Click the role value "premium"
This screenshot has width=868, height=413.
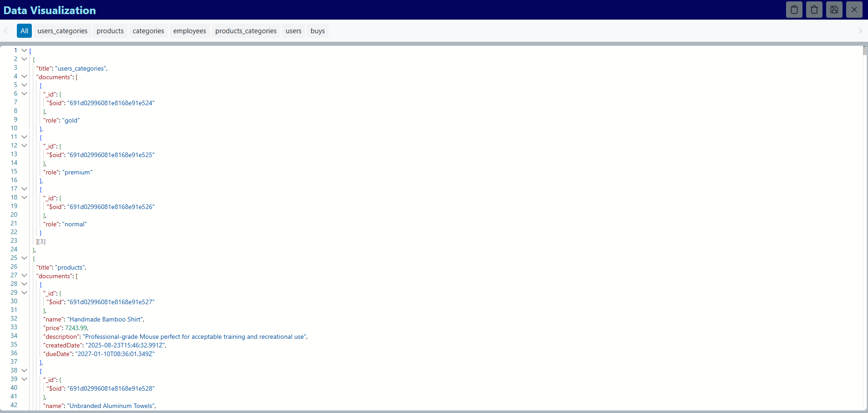pos(77,172)
